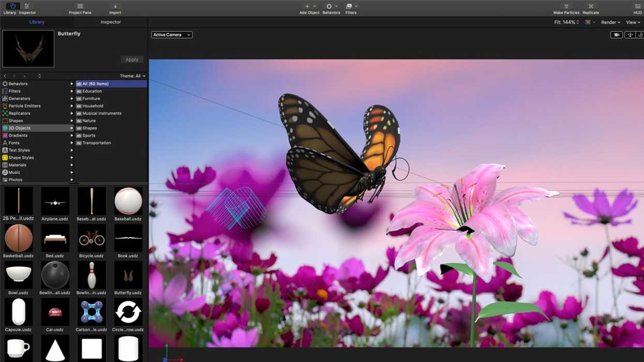Select the Generators category
The height and width of the screenshot is (362, 644).
coord(38,98)
